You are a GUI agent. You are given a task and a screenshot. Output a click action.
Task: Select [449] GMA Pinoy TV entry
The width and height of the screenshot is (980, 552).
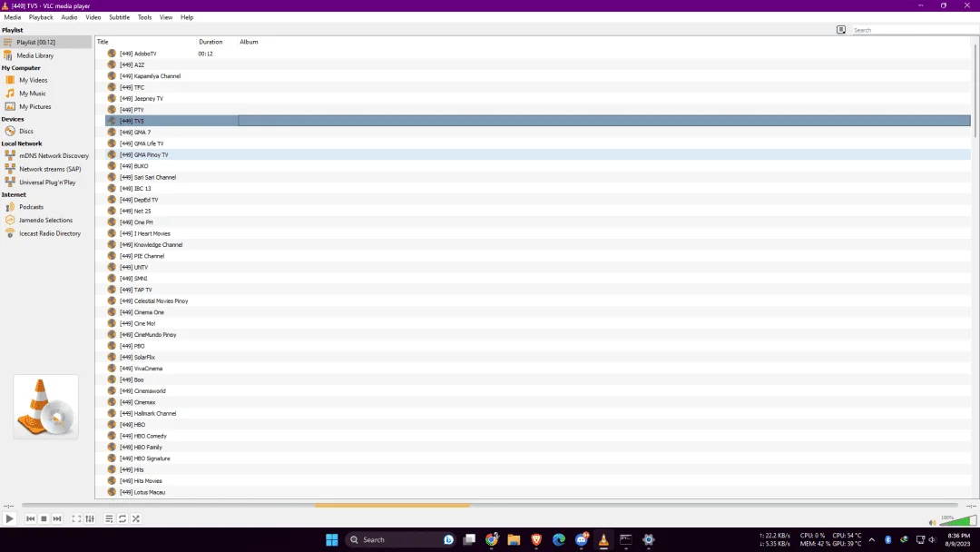coord(537,155)
